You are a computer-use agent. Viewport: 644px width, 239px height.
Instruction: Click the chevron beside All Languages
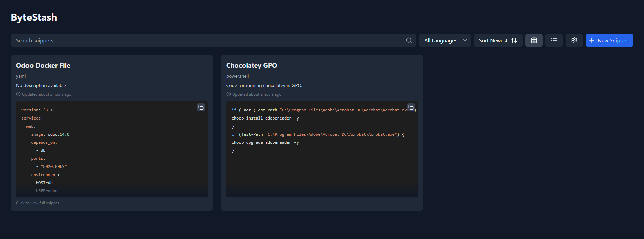click(465, 40)
